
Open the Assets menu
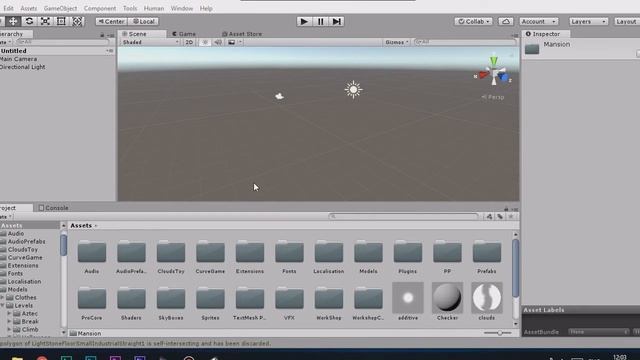[29, 8]
